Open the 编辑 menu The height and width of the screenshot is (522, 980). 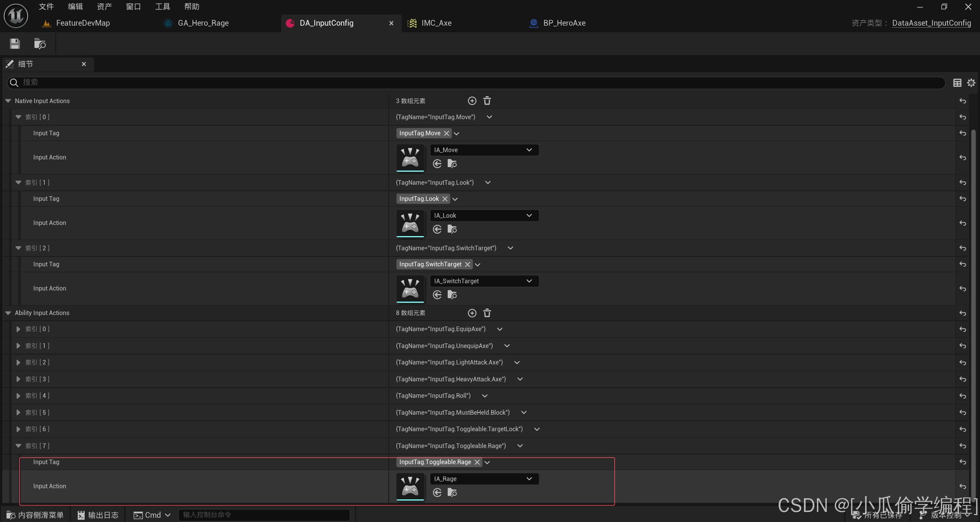[x=75, y=7]
